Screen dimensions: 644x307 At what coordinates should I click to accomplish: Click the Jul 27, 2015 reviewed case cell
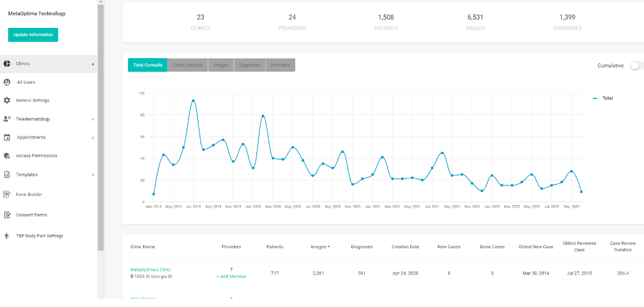[579, 273]
